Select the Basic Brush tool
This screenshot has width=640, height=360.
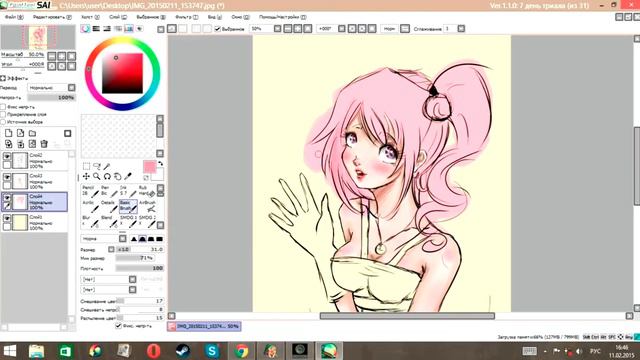tap(128, 207)
